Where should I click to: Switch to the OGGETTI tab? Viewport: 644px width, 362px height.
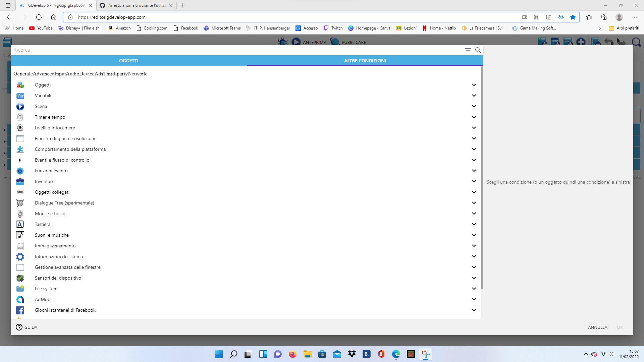point(129,61)
